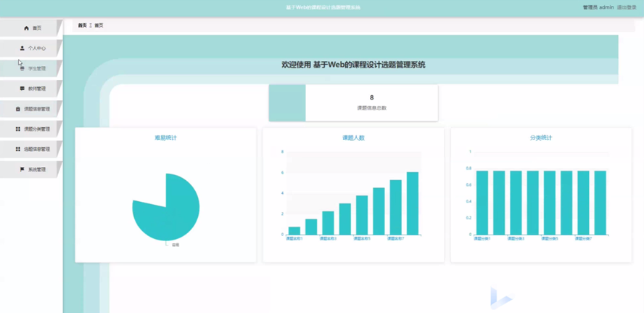644x313 pixels.
Task: Click the 课题名称7 axis label
Action: point(395,238)
